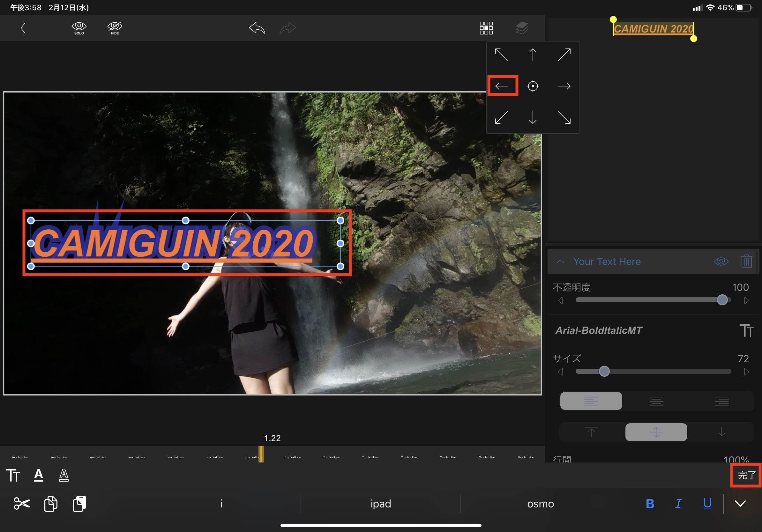Move text with the left arrow
Image resolution: width=762 pixels, height=532 pixels.
click(x=502, y=86)
